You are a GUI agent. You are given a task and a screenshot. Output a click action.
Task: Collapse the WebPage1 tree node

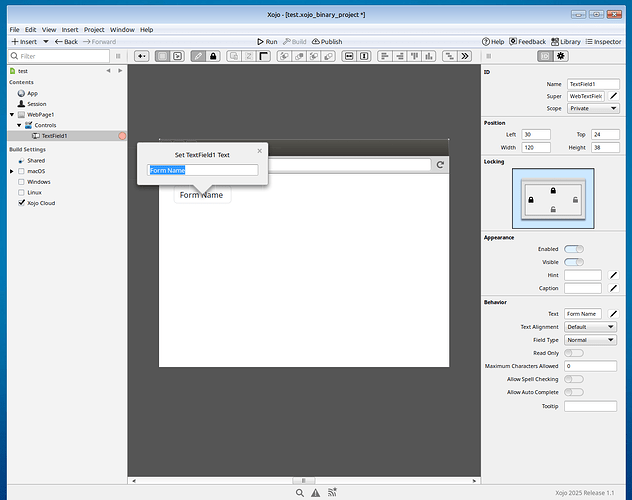(12, 114)
